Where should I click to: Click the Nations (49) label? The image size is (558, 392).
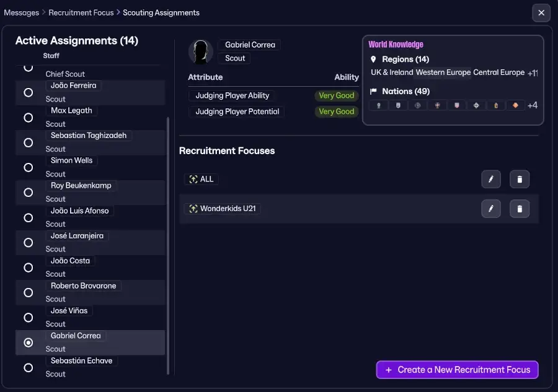pos(405,91)
